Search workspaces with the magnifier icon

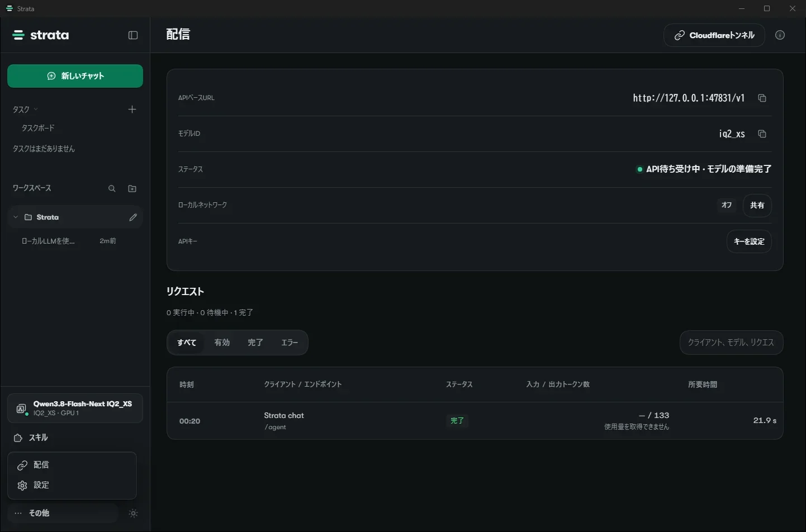click(x=112, y=188)
